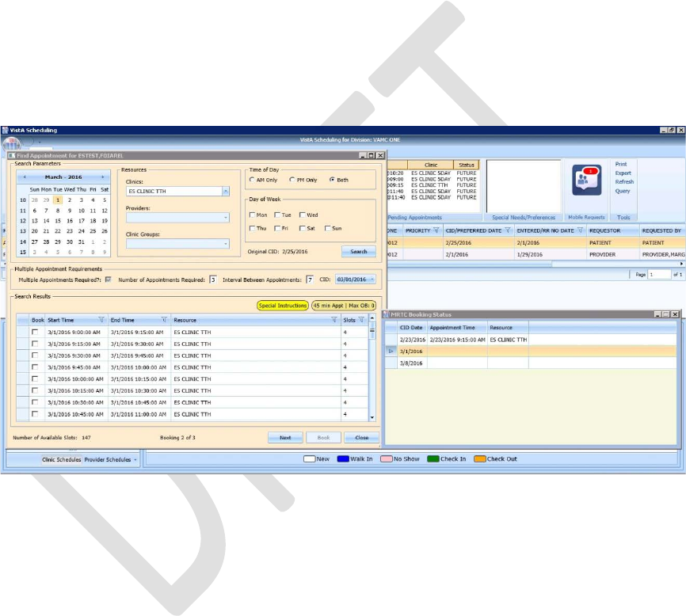Click the New status color swatch
The height and width of the screenshot is (616, 686).
(x=309, y=459)
